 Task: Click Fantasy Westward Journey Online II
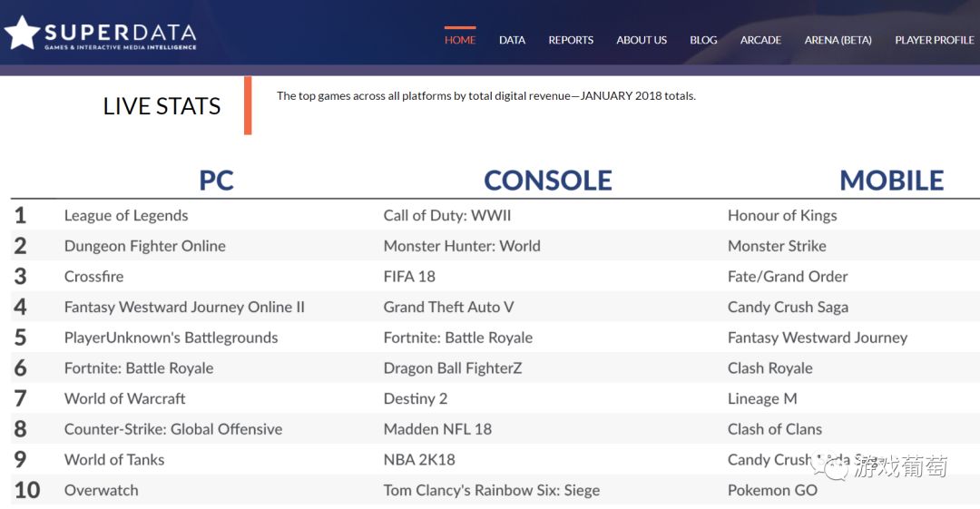pos(184,307)
